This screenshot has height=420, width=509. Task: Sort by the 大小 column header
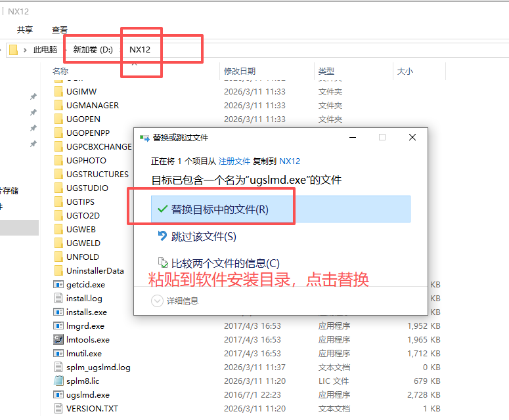405,71
